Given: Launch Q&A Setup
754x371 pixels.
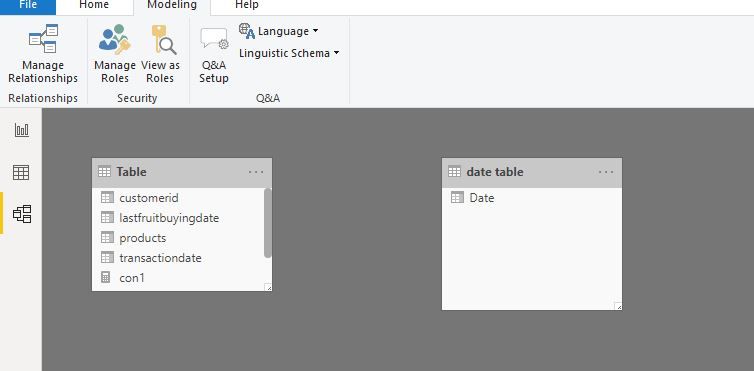Looking at the screenshot, I should (x=214, y=55).
